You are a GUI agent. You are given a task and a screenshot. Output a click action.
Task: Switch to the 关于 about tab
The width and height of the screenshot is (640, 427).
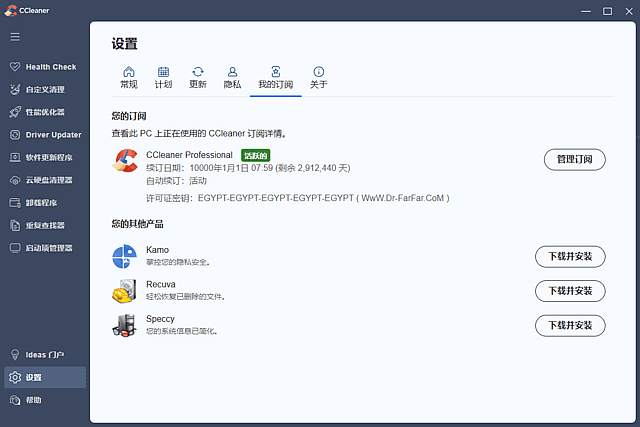click(318, 78)
